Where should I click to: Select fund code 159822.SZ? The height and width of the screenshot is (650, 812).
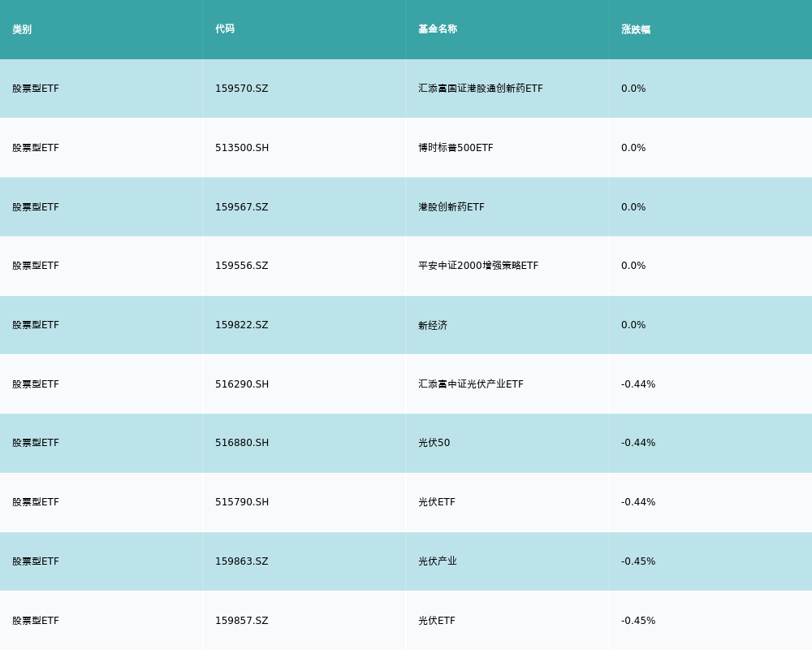(242, 325)
